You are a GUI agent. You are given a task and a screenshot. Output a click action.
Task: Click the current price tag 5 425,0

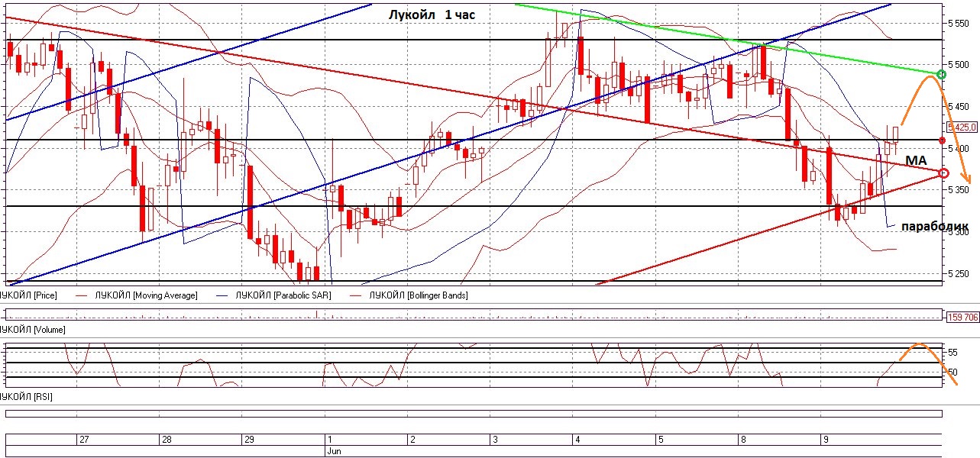pyautogui.click(x=962, y=127)
